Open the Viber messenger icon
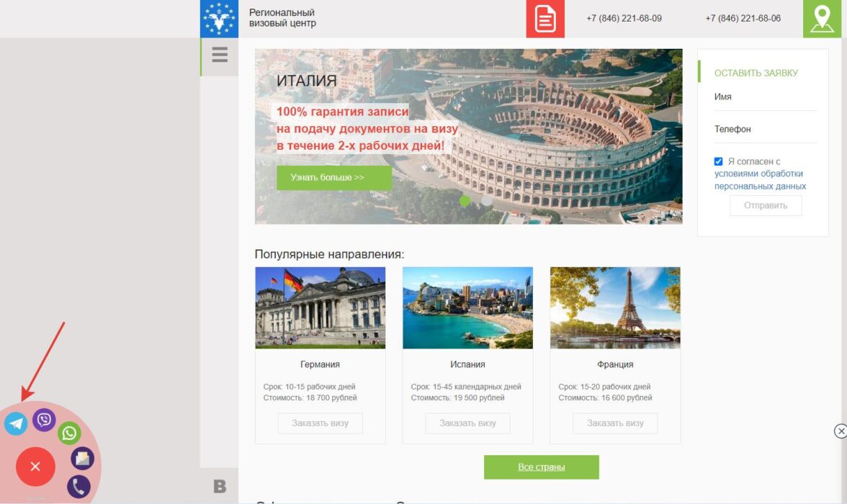The image size is (847, 504). point(44,420)
